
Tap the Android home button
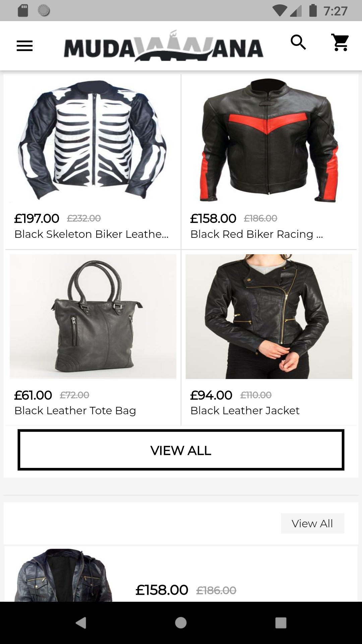(181, 623)
